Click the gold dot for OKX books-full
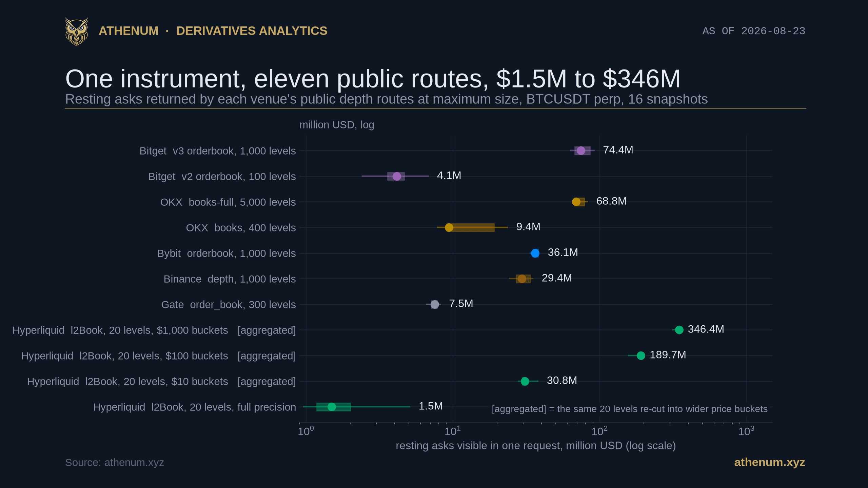This screenshot has height=488, width=868. [576, 202]
